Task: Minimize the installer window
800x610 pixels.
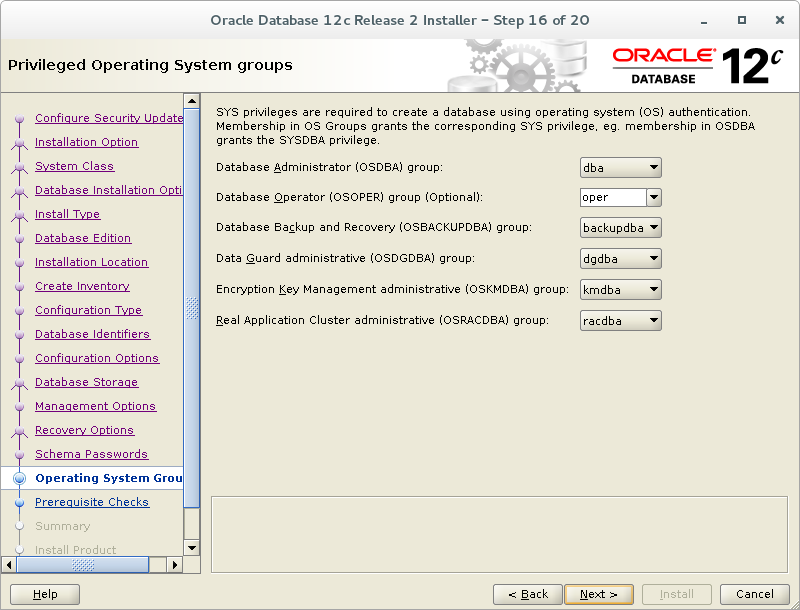Action: click(704, 20)
